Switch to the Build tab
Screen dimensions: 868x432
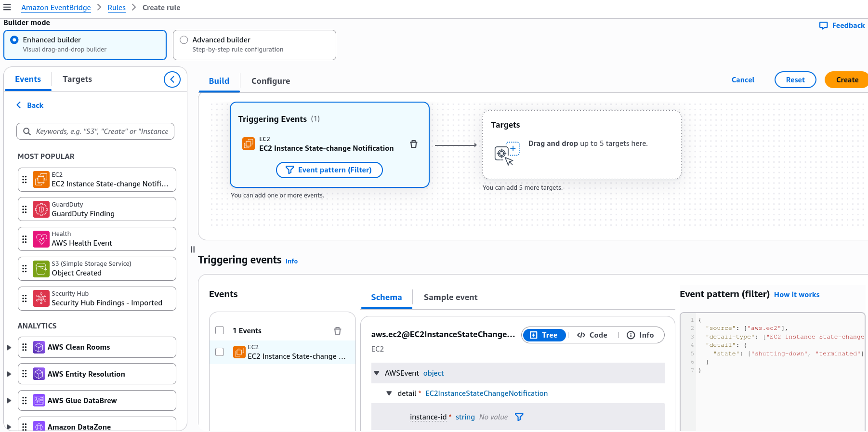click(219, 81)
